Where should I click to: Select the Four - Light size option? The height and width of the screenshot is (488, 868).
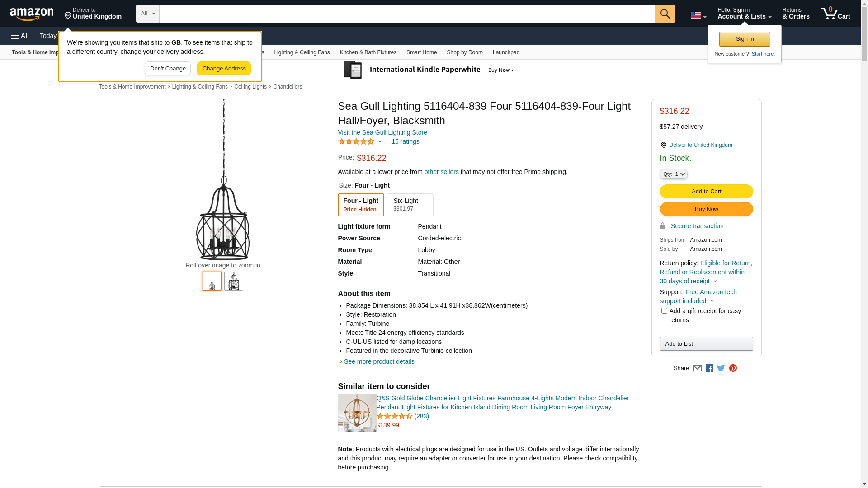360,205
